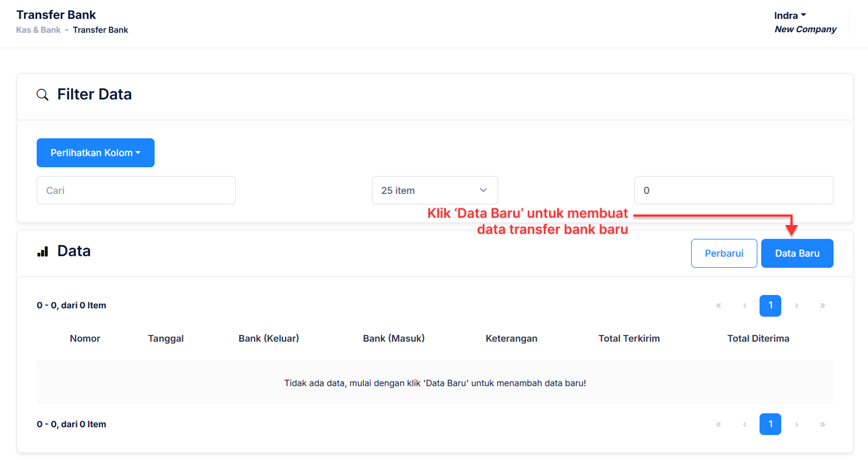The image size is (868, 460).
Task: Select page 1 in top pagination
Action: (x=770, y=306)
